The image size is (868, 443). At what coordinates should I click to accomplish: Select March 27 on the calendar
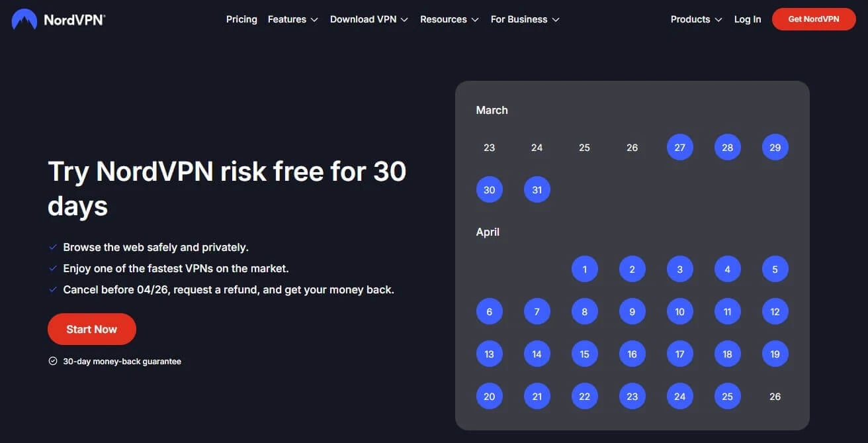679,147
